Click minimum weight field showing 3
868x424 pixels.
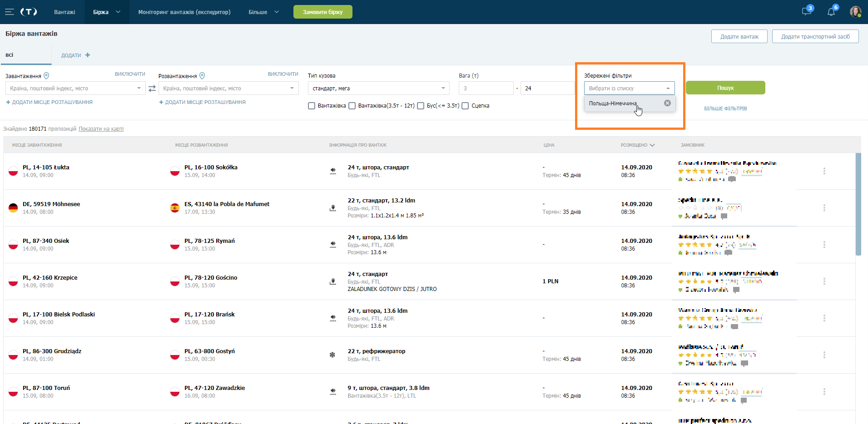click(x=486, y=88)
